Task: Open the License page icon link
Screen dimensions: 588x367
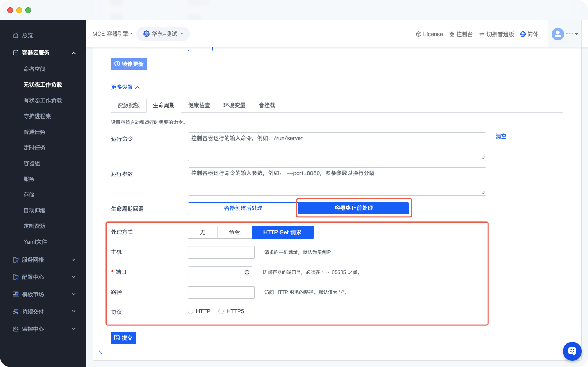Action: pyautogui.click(x=418, y=34)
